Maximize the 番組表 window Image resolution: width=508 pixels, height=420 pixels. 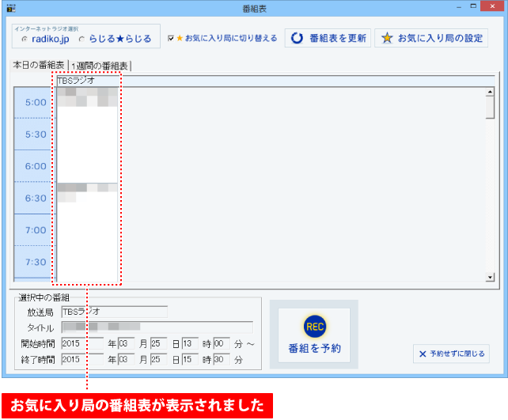[473, 6]
